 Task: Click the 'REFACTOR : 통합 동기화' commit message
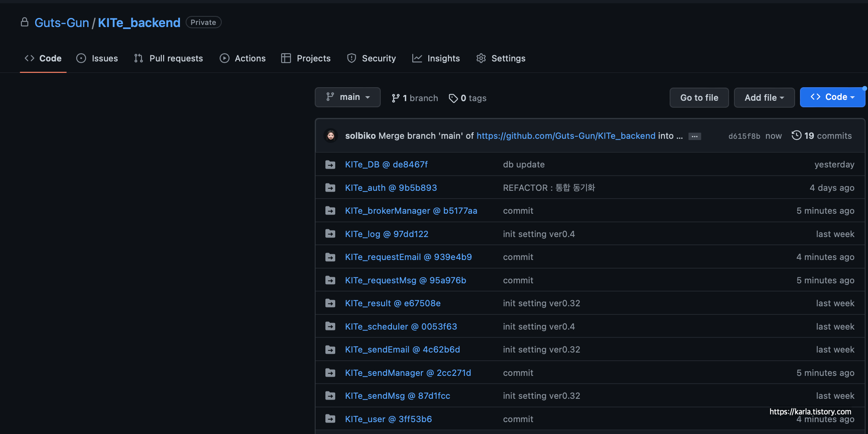pyautogui.click(x=549, y=188)
